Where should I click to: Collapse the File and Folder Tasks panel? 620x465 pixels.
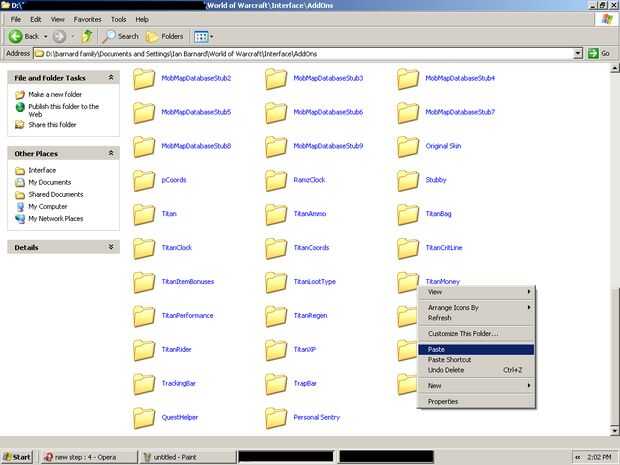(x=111, y=78)
